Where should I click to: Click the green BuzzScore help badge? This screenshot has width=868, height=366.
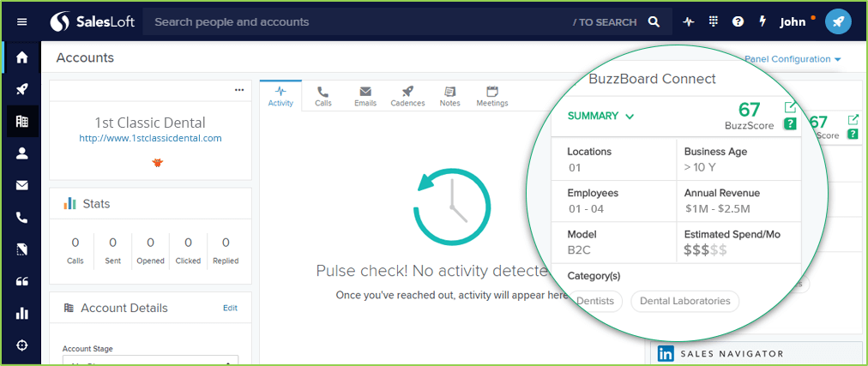790,124
